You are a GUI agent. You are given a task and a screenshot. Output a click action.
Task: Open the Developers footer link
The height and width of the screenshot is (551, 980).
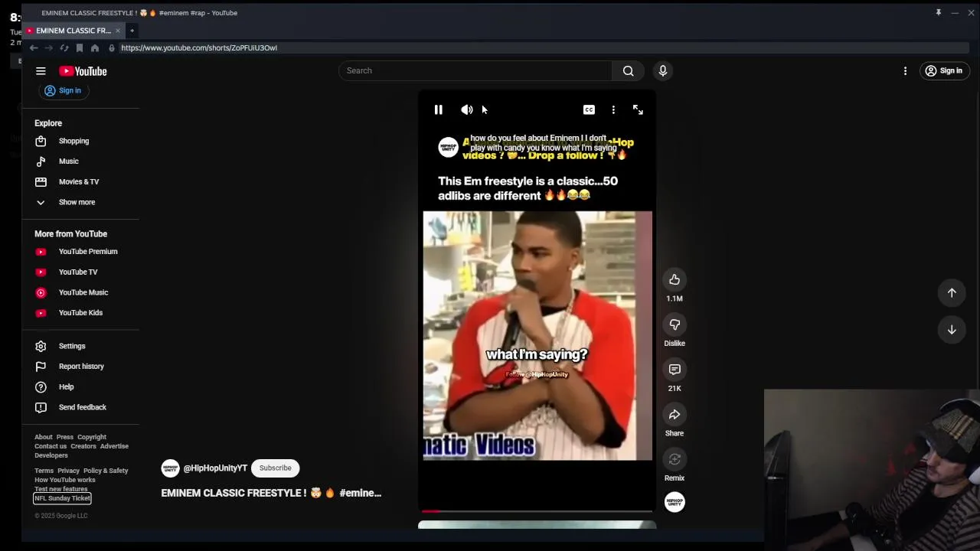51,455
